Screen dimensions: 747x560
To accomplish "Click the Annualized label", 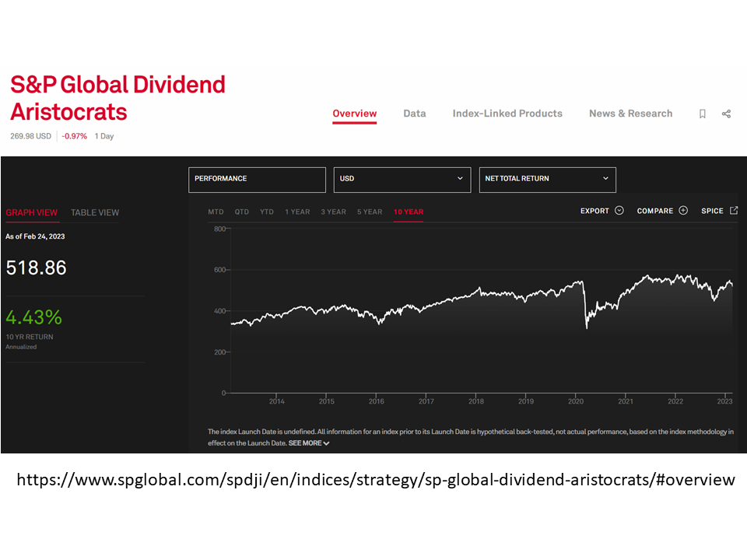I will click(21, 347).
